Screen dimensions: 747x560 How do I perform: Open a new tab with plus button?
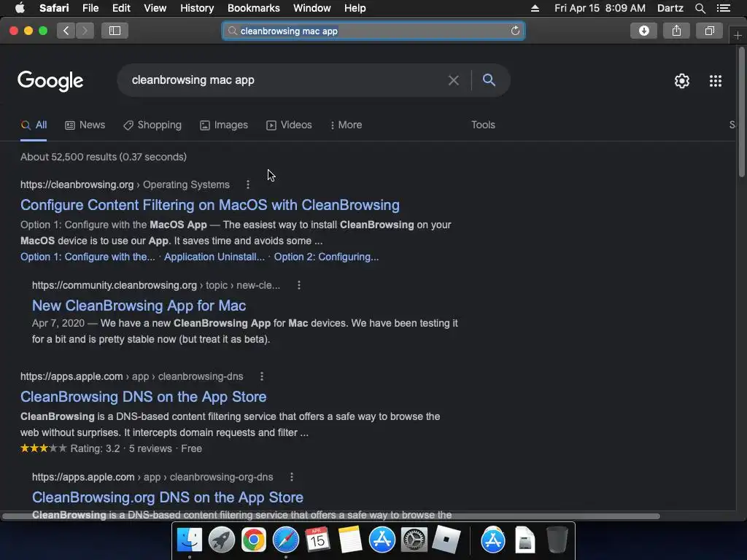click(x=738, y=36)
